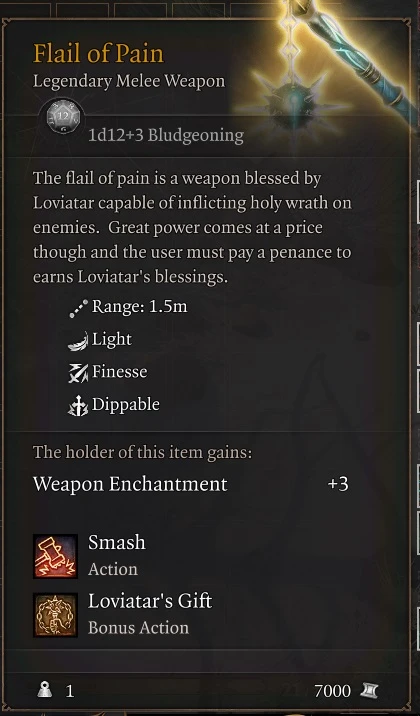Screen dimensions: 420x716
Task: Click the Light feather icon
Action: pos(78,341)
